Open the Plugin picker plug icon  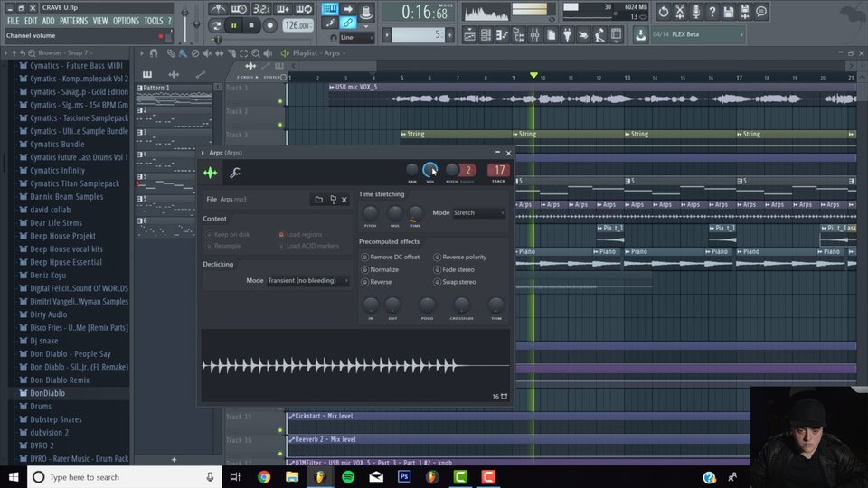567,35
